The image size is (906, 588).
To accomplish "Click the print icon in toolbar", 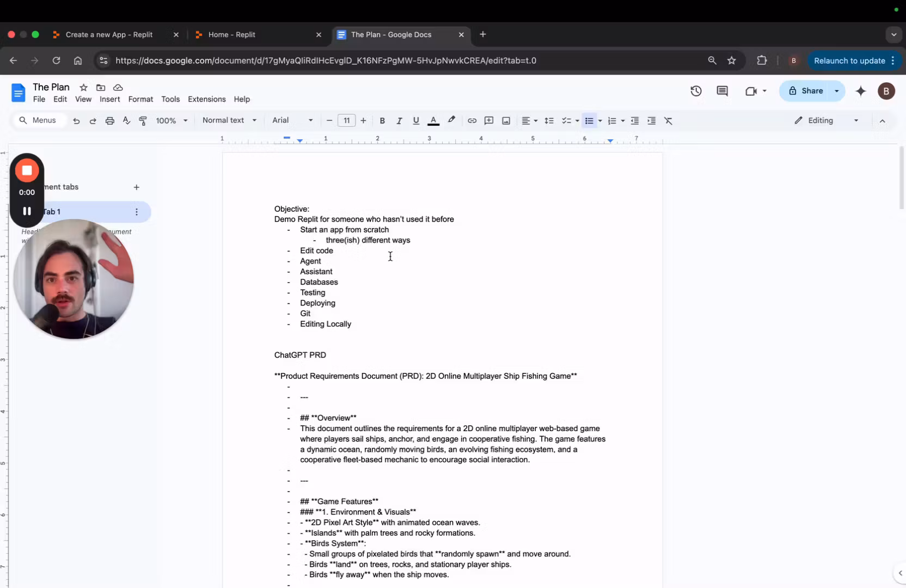I will pyautogui.click(x=109, y=121).
